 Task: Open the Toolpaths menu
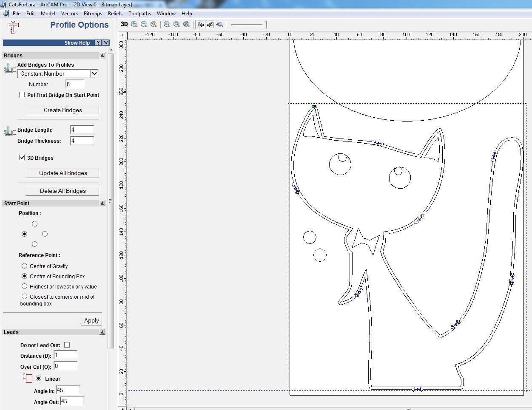point(139,14)
